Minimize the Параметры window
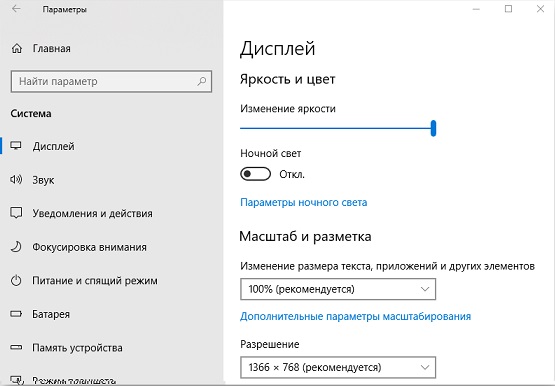The image size is (555, 386). (x=476, y=9)
